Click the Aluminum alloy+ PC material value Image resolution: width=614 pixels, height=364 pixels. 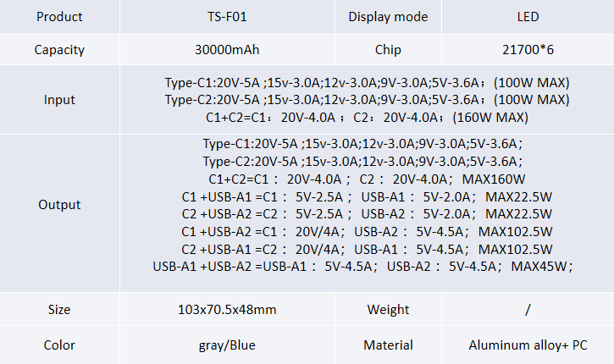click(528, 345)
